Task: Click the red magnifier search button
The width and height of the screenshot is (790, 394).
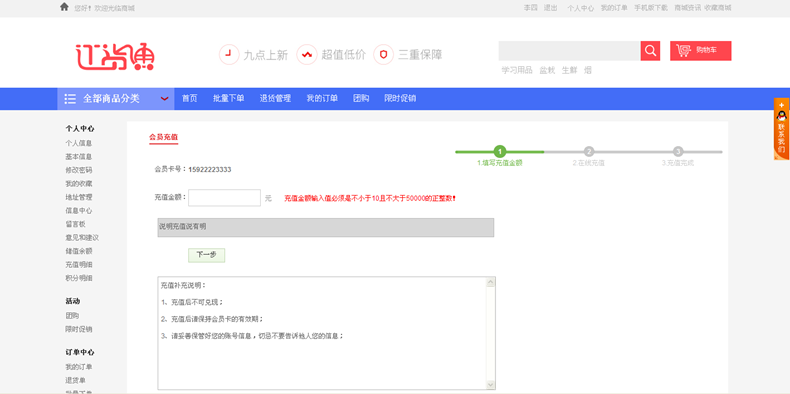Action: tap(650, 51)
